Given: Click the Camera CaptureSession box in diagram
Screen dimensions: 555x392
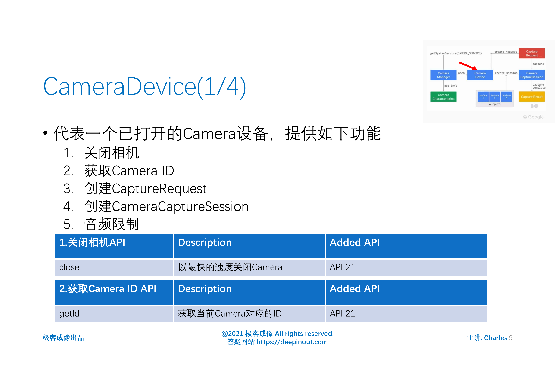Looking at the screenshot, I should tap(532, 75).
